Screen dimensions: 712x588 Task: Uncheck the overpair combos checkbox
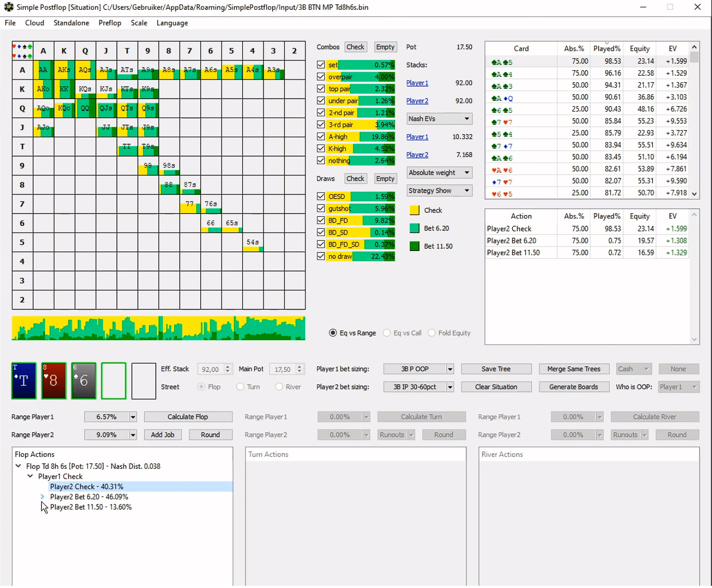321,77
